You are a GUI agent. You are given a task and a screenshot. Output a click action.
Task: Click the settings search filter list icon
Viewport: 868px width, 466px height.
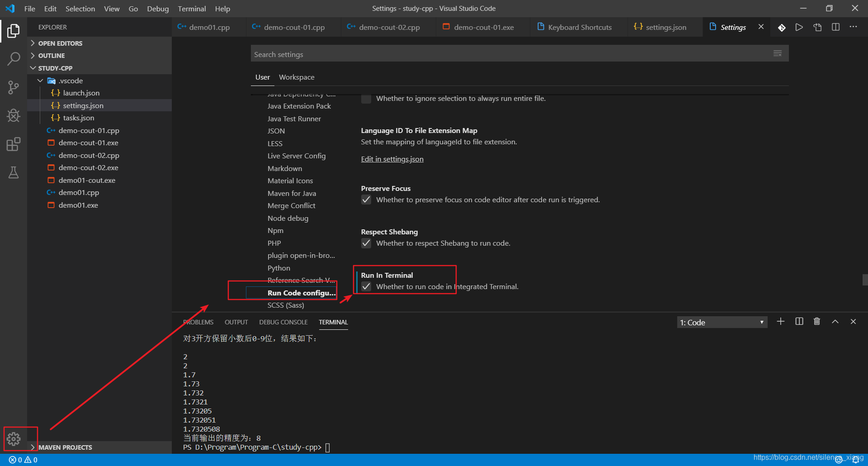click(778, 53)
